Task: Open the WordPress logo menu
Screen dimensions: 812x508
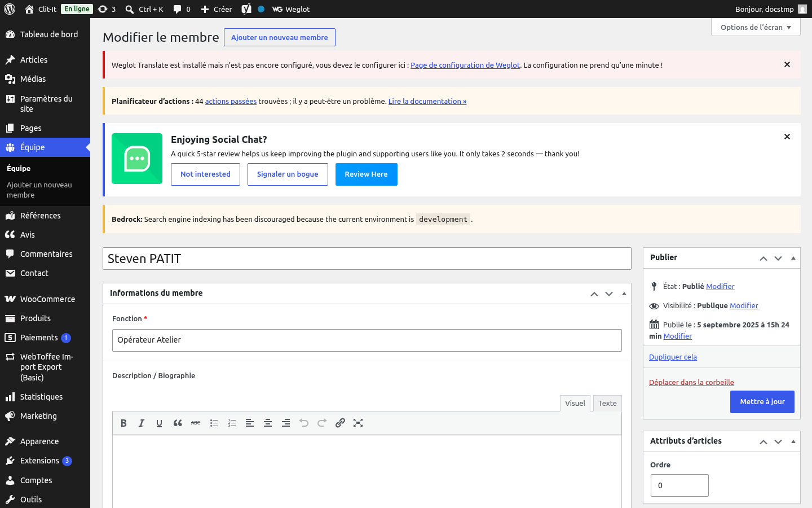Action: click(10, 9)
